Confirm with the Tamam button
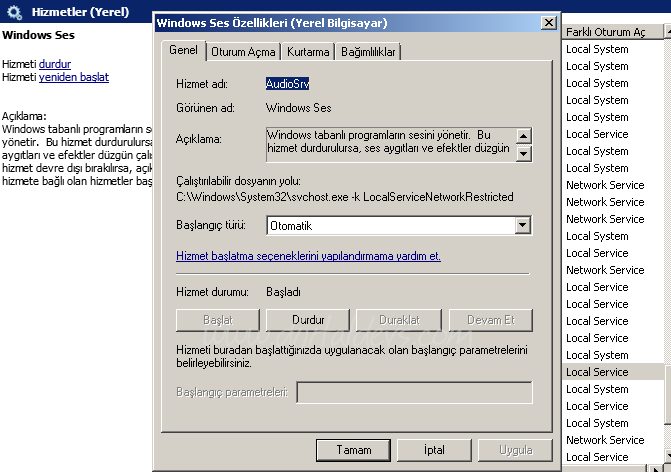This screenshot has width=671, height=472. 351,450
